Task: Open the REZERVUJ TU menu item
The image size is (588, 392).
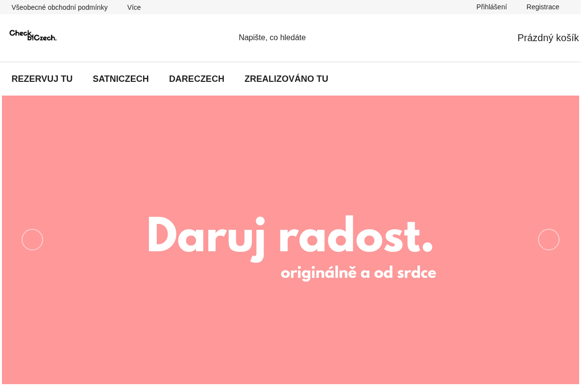Action: 42,79
